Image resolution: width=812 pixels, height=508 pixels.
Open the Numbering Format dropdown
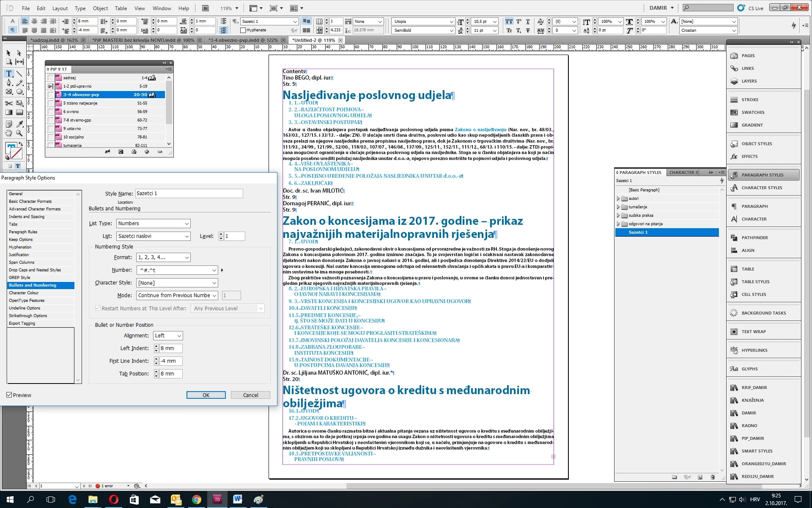coord(163,257)
